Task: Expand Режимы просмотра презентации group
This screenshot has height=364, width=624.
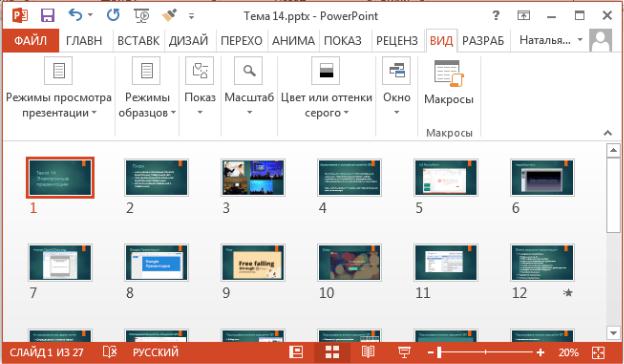Action: pyautogui.click(x=58, y=88)
